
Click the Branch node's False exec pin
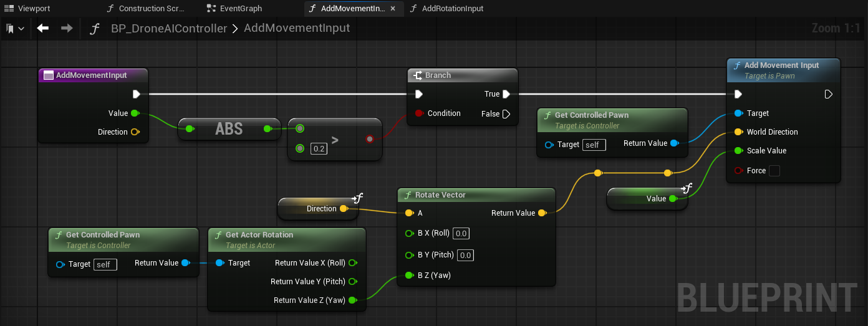tap(506, 113)
